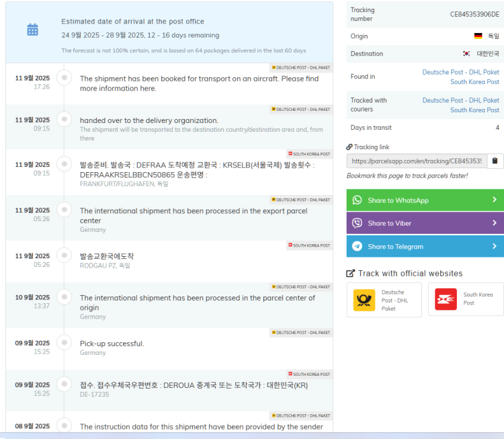Share tracking to WhatsApp

(425, 200)
